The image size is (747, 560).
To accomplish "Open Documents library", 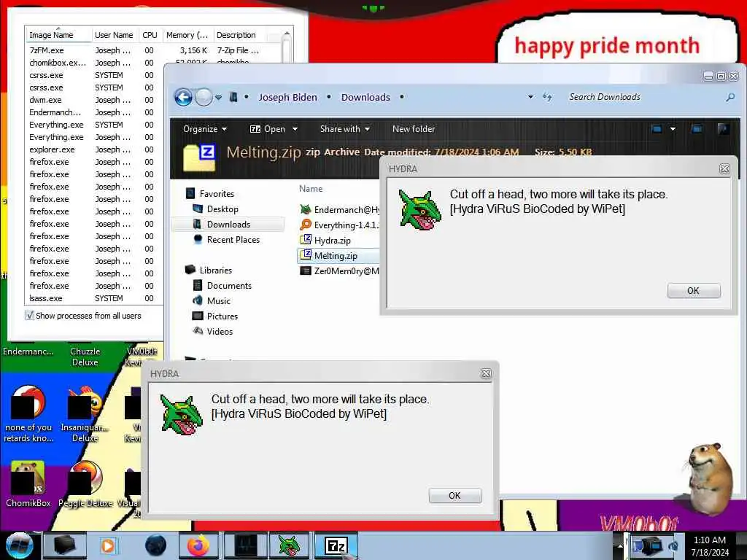I will click(x=229, y=286).
